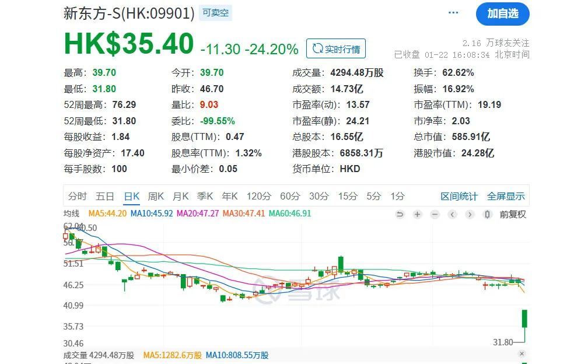
Task: Click 全屏显示 fullscreen link
Action: [x=506, y=196]
